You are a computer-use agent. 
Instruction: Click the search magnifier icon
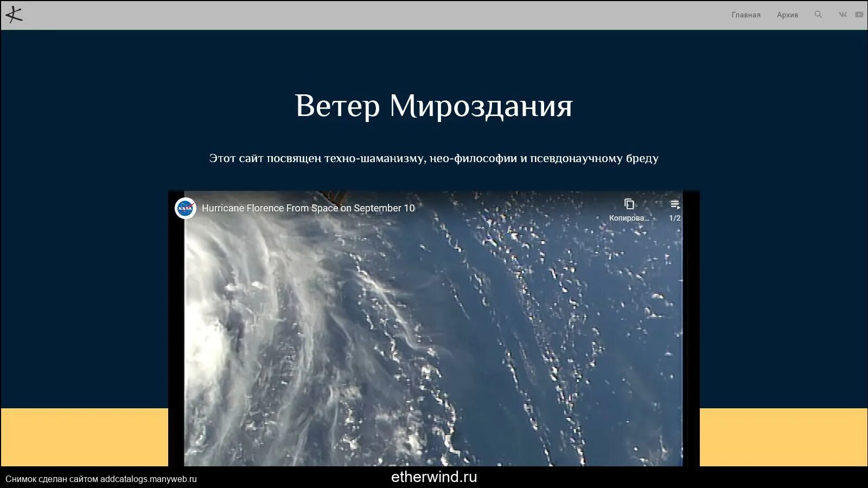click(818, 15)
